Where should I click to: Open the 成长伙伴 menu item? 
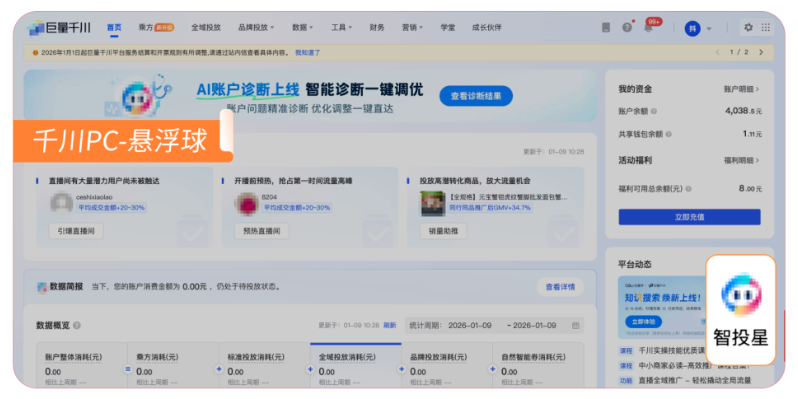click(x=487, y=27)
